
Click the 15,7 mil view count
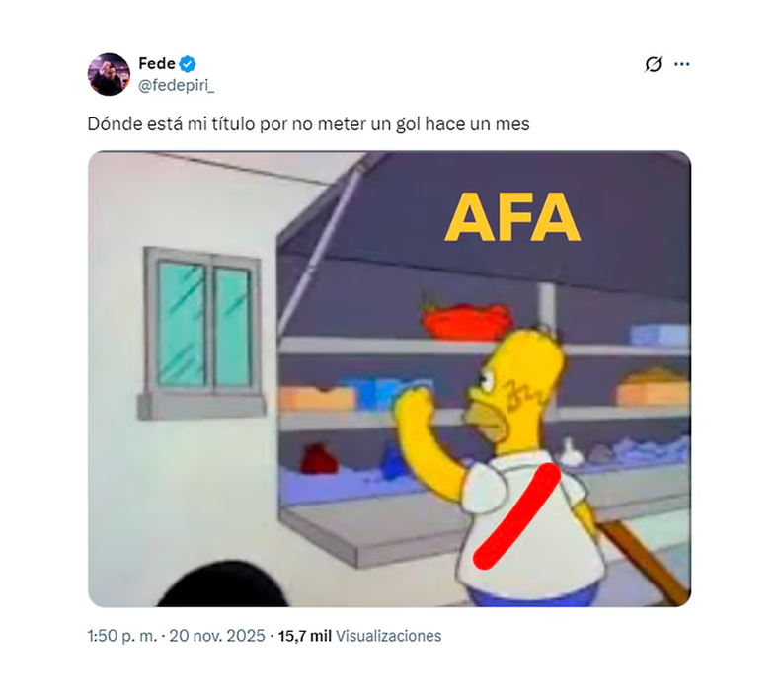tap(304, 636)
